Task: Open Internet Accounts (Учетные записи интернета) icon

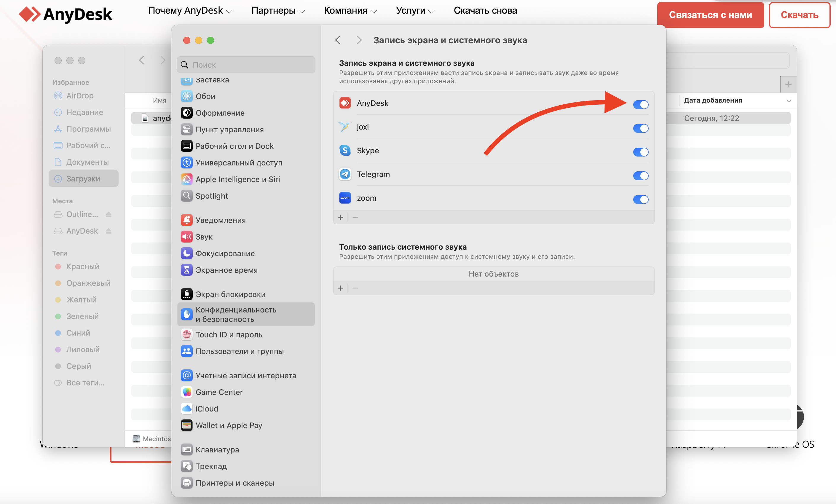Action: tap(186, 376)
